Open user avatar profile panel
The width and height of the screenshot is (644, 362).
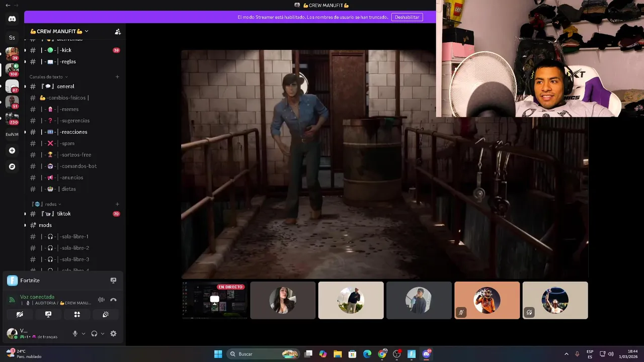[12, 333]
